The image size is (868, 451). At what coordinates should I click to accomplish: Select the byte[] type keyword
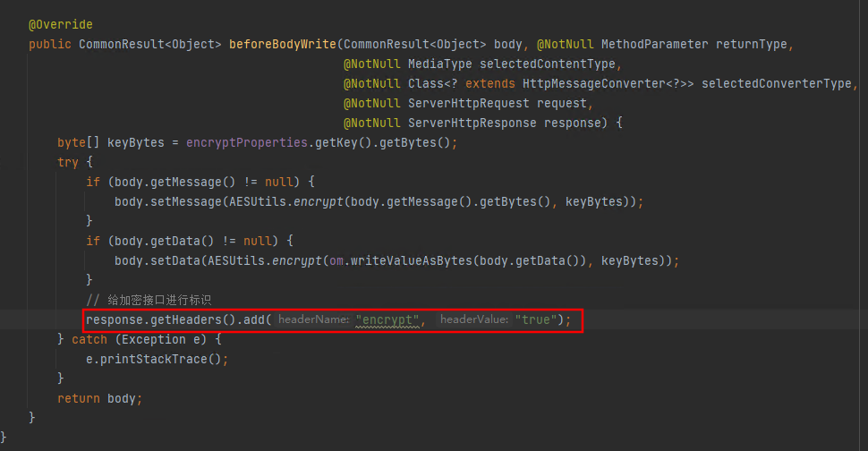click(x=79, y=143)
